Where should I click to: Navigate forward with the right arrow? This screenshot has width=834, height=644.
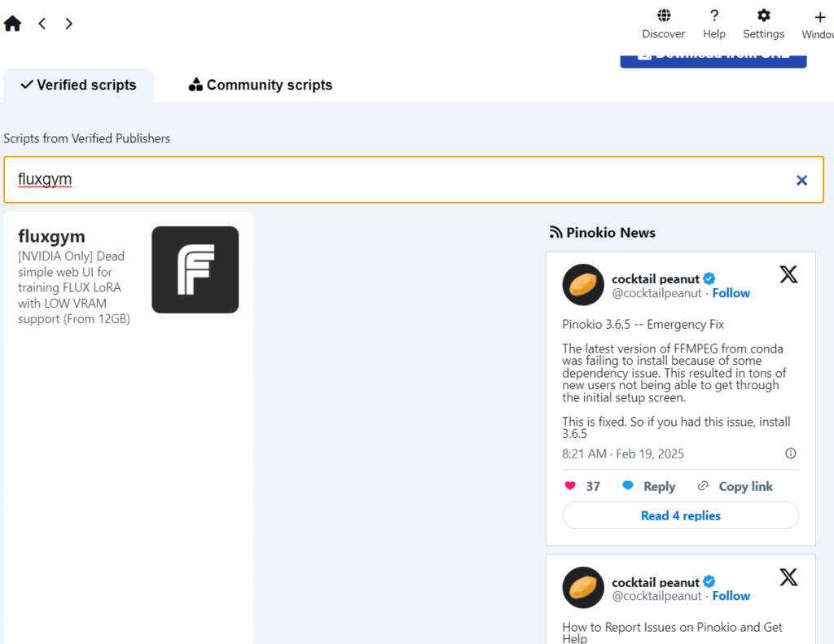(68, 24)
